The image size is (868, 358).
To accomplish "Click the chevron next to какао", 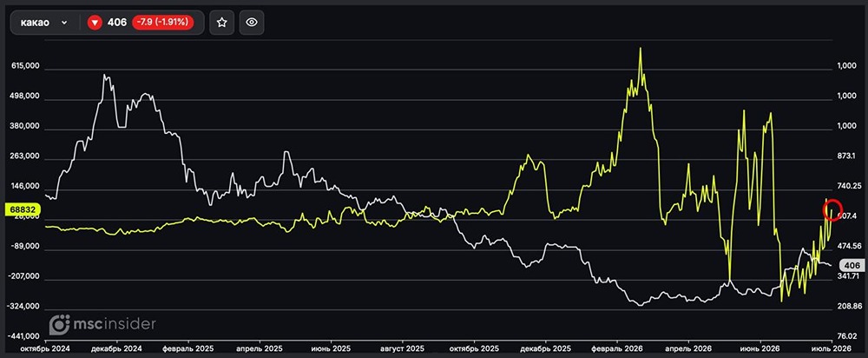I will [x=64, y=23].
